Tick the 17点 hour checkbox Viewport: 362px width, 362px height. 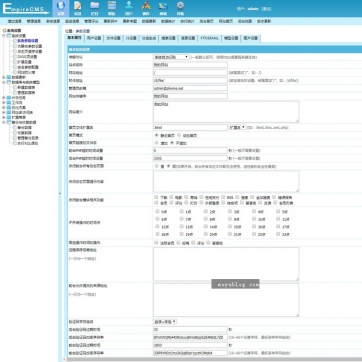pyautogui.click(x=278, y=226)
